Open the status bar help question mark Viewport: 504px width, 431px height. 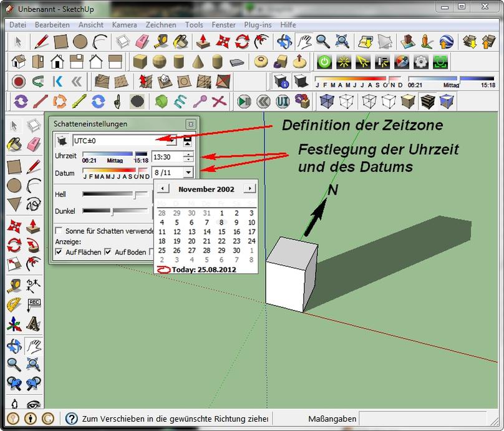(x=72, y=419)
